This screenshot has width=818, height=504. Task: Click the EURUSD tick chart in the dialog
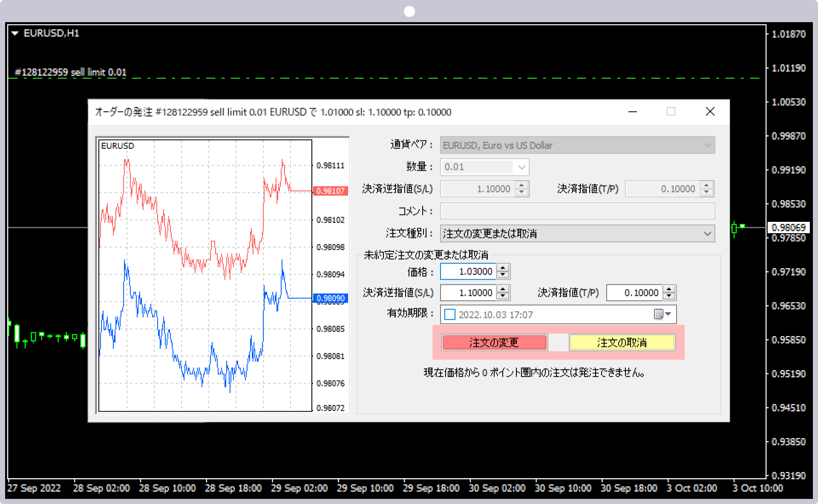tap(205, 276)
